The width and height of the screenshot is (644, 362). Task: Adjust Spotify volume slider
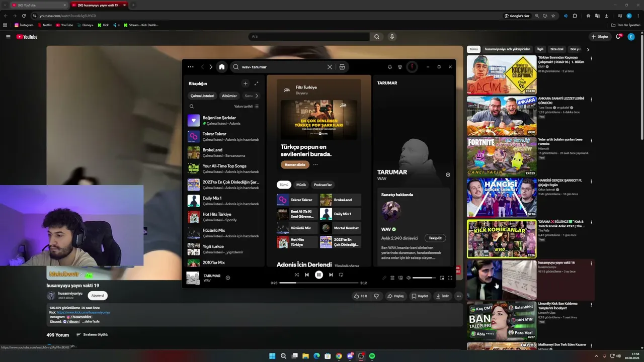[x=424, y=278]
